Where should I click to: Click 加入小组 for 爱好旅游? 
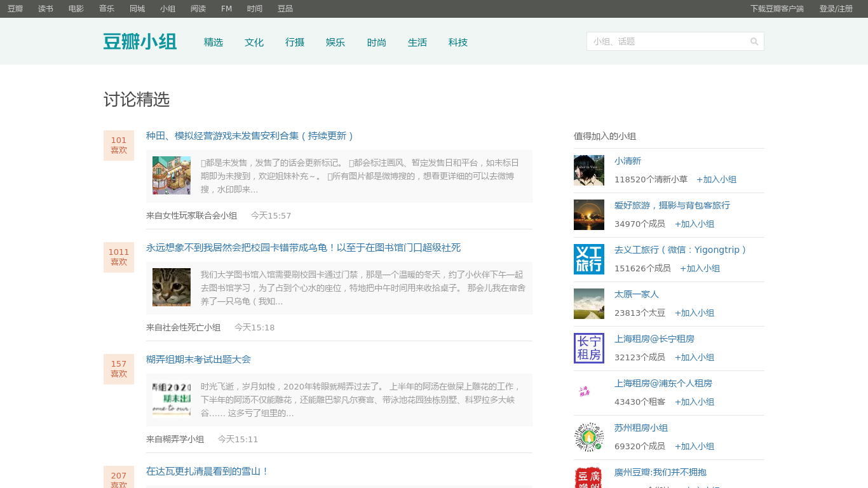(695, 224)
